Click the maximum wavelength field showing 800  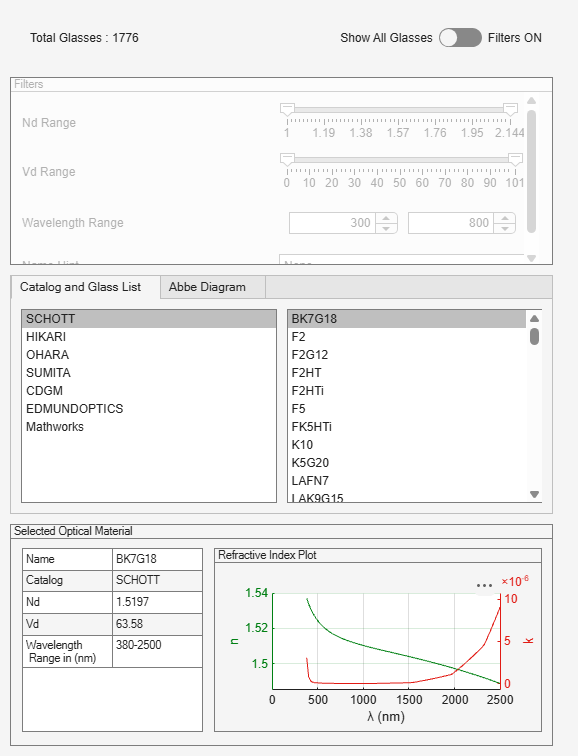click(451, 223)
